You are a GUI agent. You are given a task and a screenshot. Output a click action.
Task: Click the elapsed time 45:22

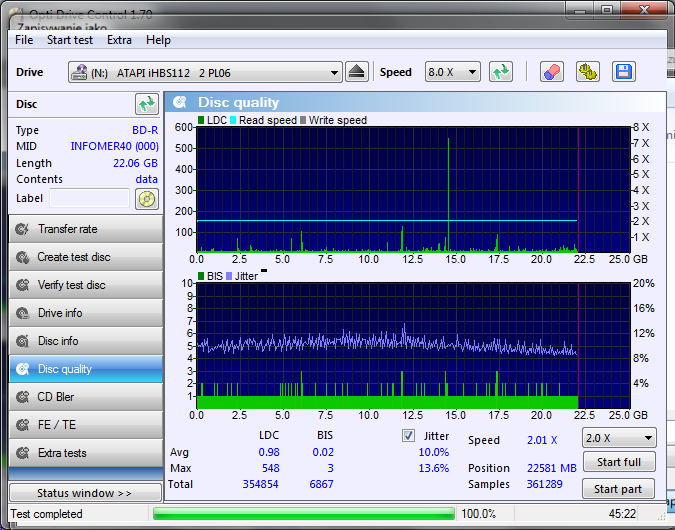pos(622,514)
